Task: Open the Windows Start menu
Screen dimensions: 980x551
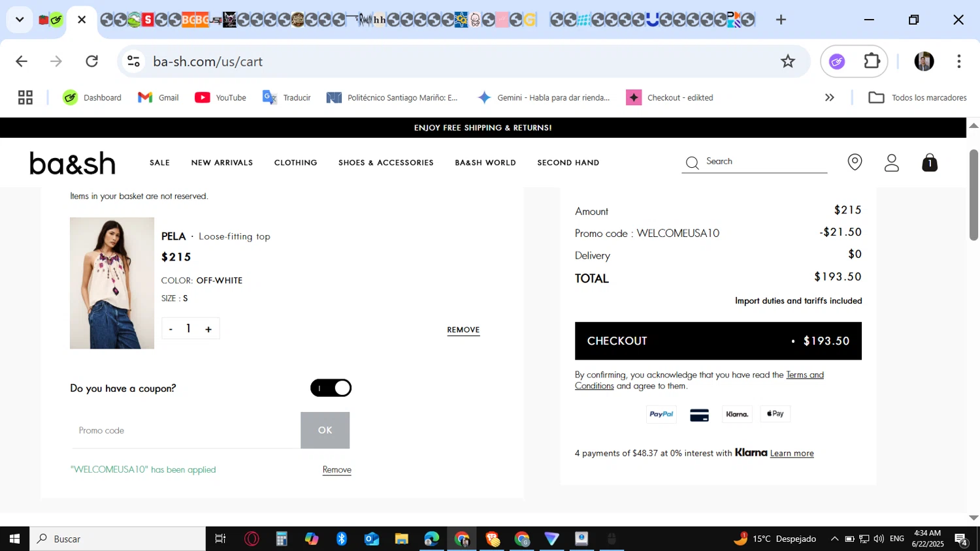Action: pos(14,539)
